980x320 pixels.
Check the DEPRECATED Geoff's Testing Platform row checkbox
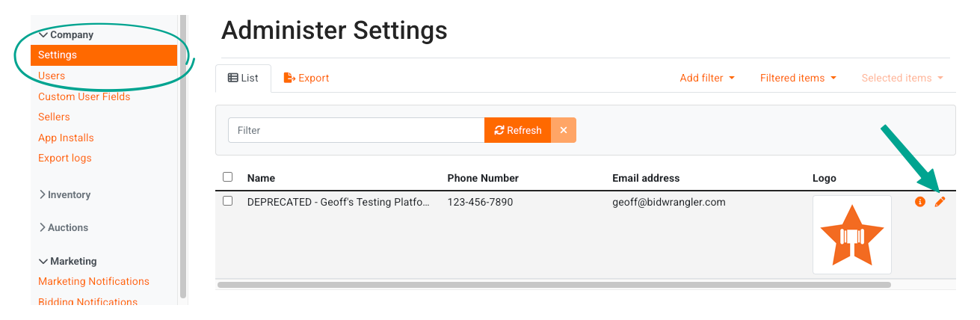(x=228, y=201)
